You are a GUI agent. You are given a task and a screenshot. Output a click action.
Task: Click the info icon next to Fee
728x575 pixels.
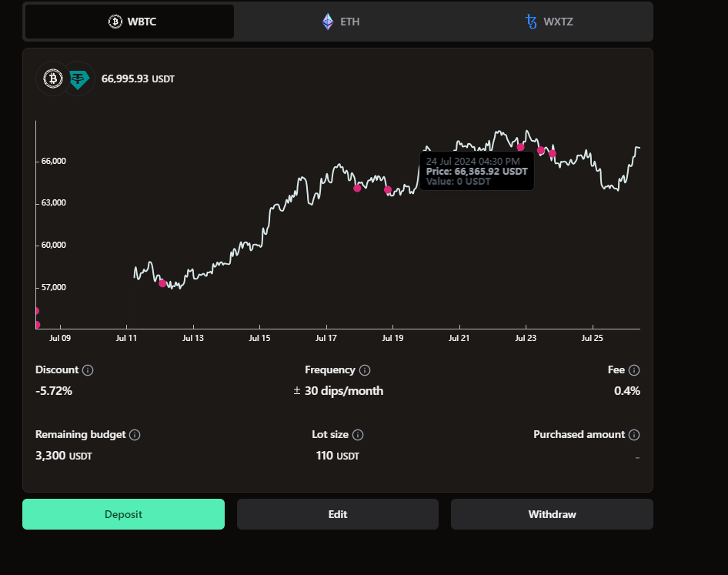pos(634,370)
